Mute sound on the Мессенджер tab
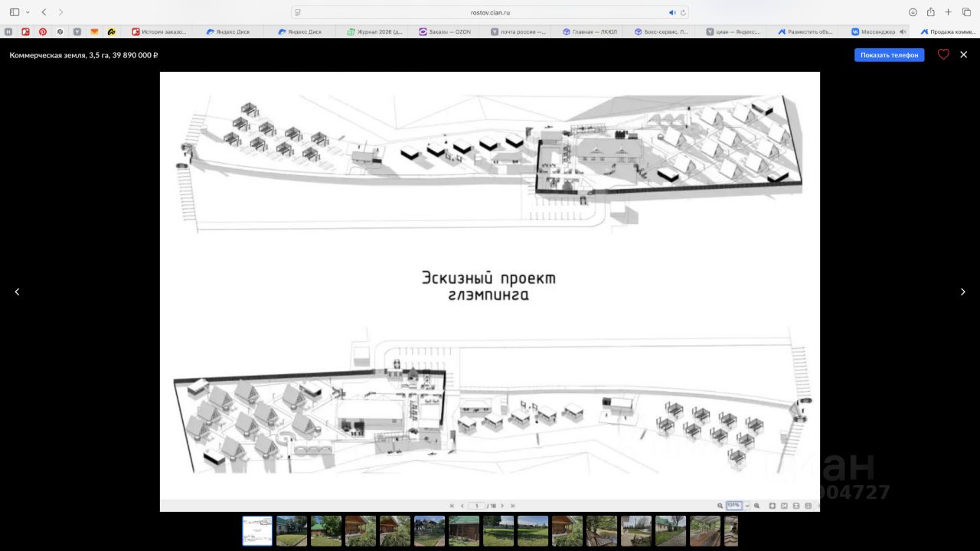Screen dimensions: 980x551 (903, 32)
